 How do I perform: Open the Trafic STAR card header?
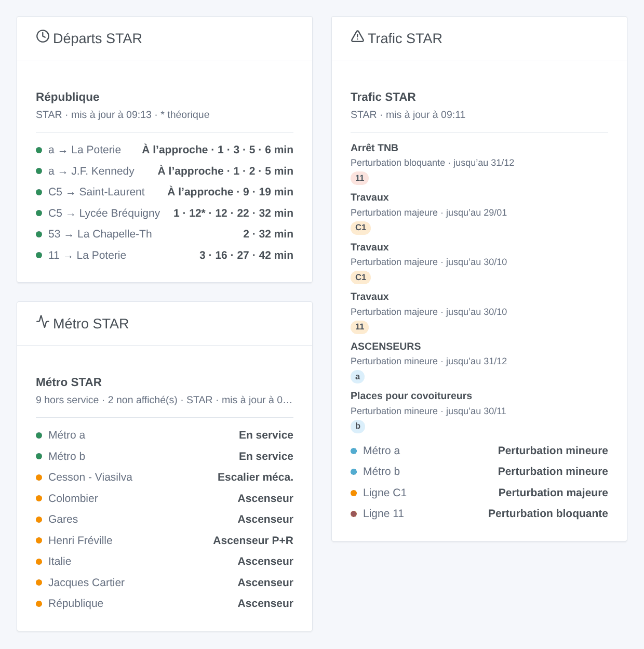pyautogui.click(x=479, y=38)
